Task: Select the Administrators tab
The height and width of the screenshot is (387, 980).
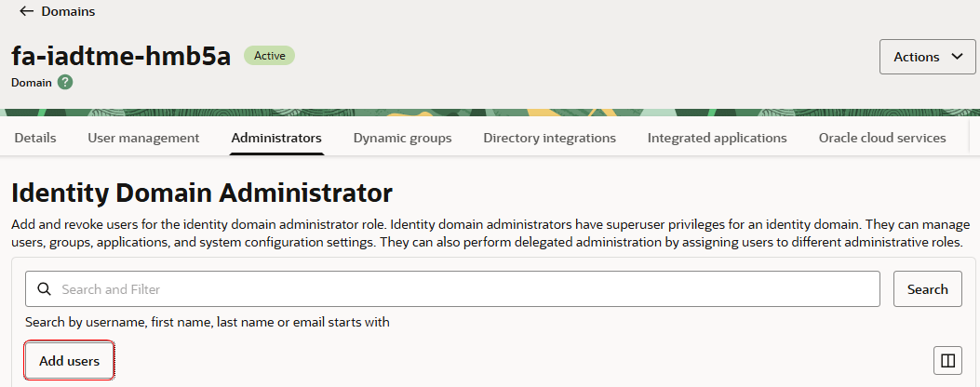Action: point(276,138)
